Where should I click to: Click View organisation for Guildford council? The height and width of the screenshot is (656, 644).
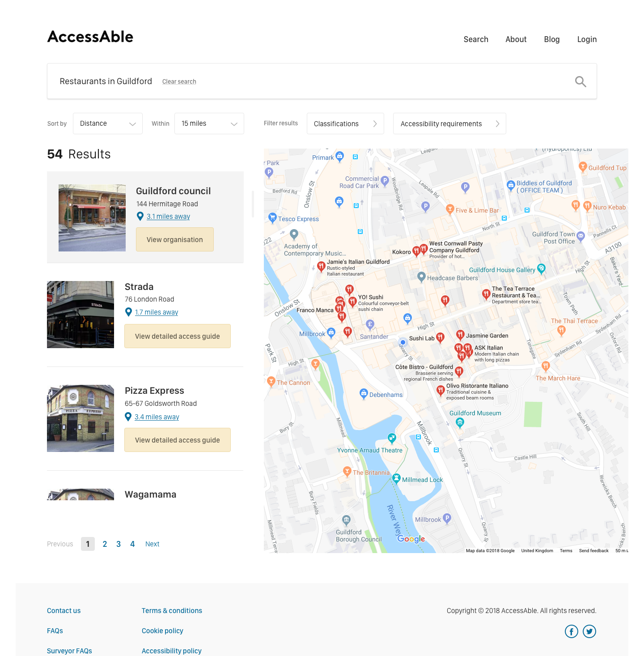[x=175, y=239]
